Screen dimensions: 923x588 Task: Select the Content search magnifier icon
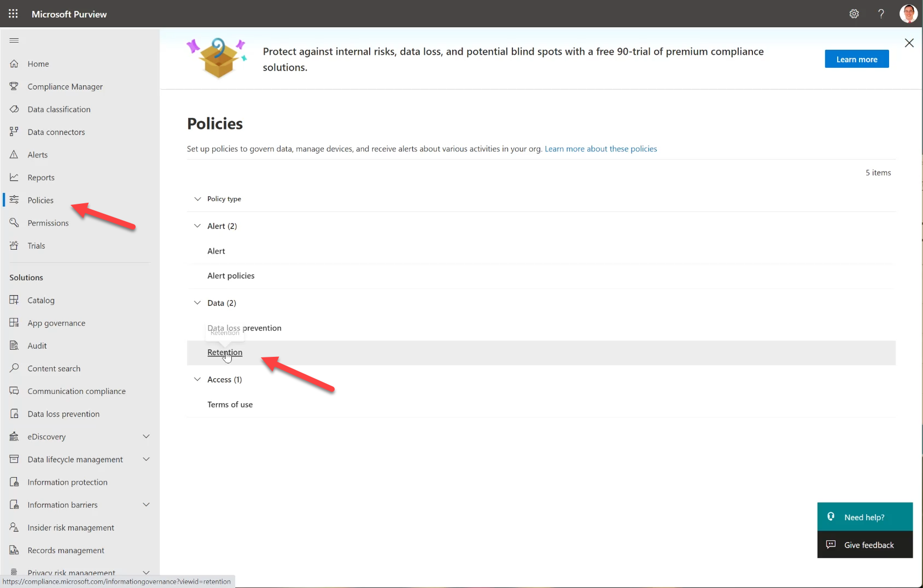coord(14,368)
